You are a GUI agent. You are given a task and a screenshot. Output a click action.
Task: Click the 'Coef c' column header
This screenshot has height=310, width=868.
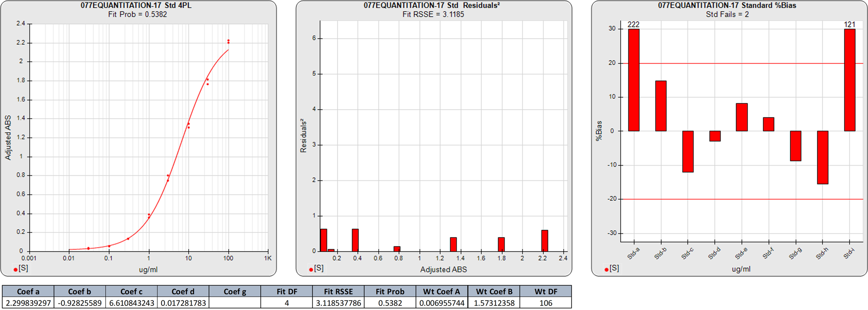[132, 291]
